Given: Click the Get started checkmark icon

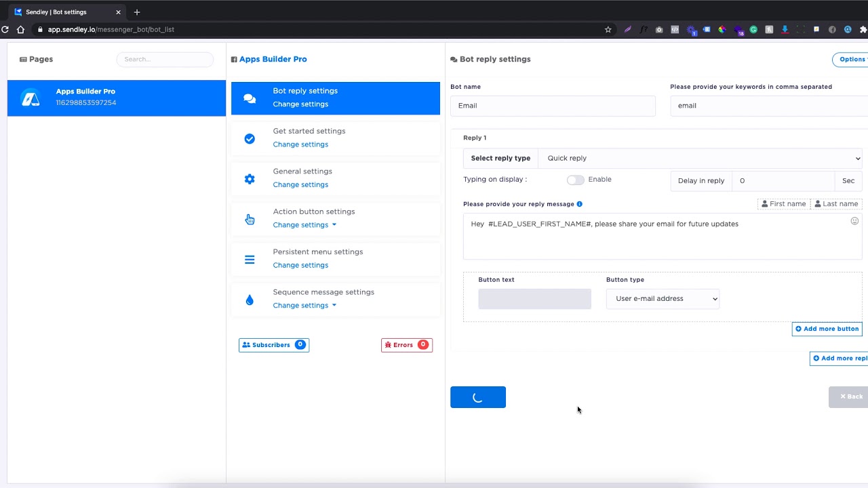Looking at the screenshot, I should (x=250, y=138).
